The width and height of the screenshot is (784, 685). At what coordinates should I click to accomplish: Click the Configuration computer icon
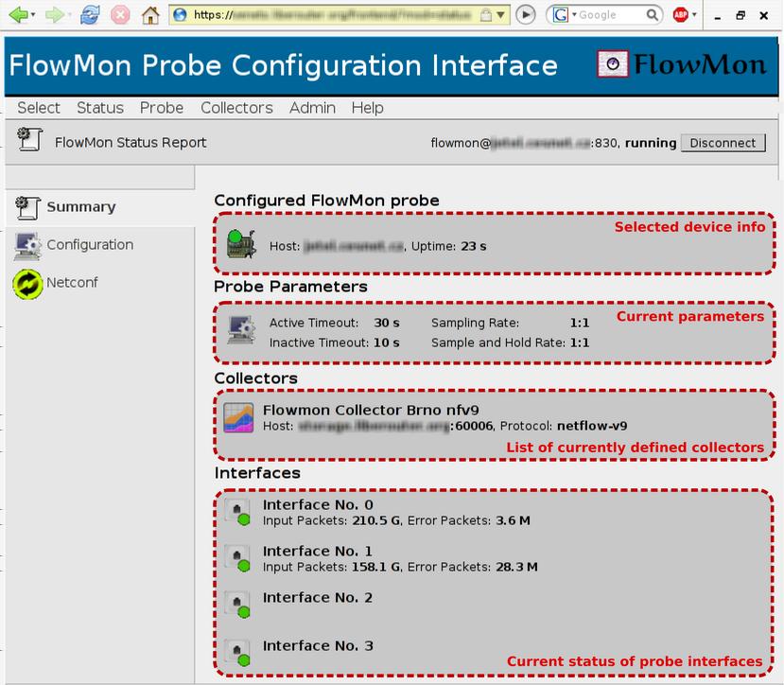28,246
